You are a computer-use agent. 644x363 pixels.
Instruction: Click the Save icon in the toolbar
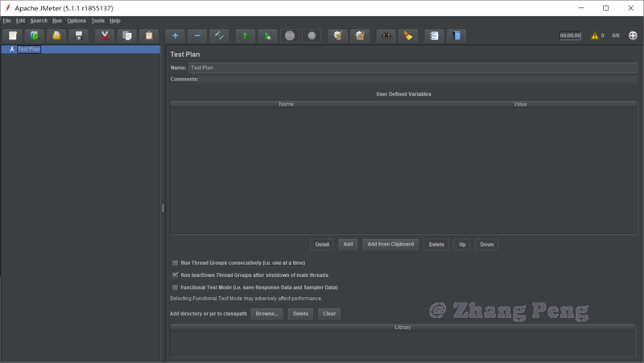click(79, 35)
